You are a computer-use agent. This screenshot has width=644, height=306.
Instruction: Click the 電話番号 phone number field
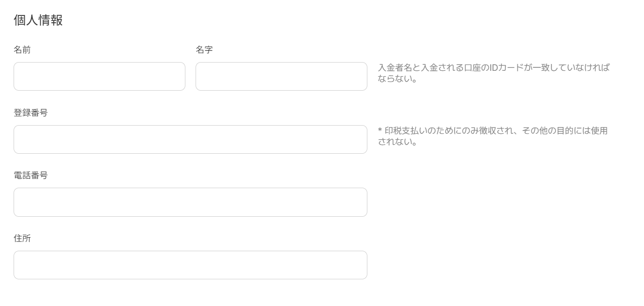[x=190, y=202]
